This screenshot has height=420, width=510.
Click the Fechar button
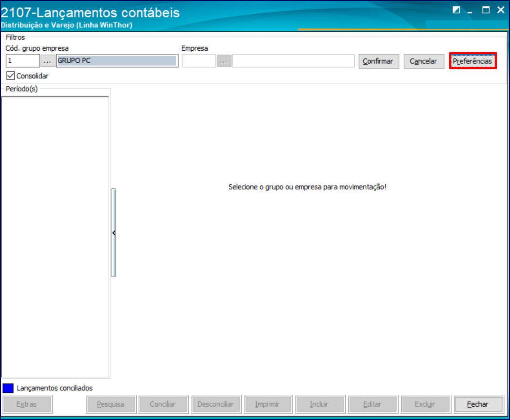(479, 404)
